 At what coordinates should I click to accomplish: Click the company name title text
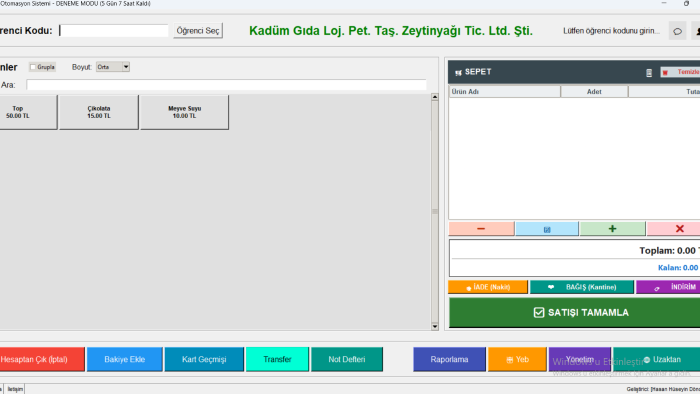(x=391, y=31)
